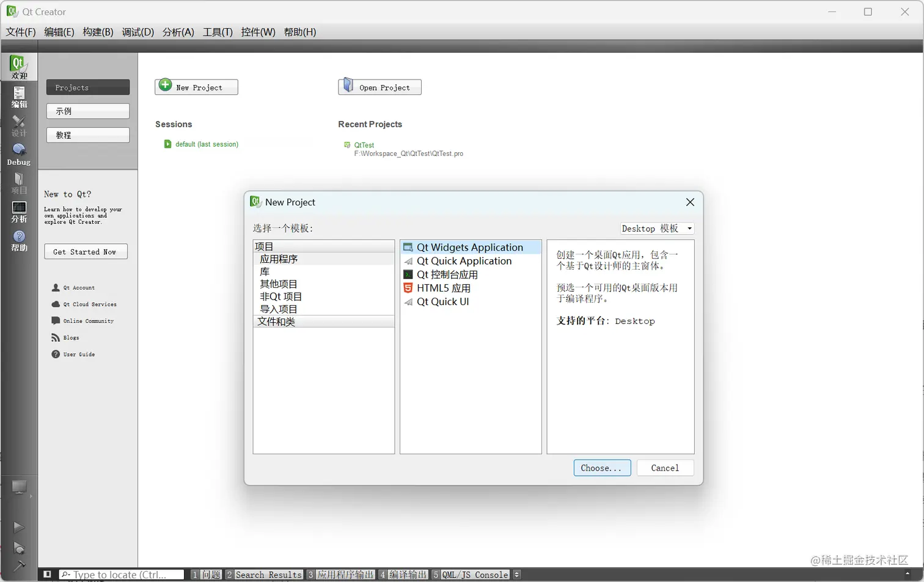Select 其他项目 category
924x582 pixels.
point(324,284)
